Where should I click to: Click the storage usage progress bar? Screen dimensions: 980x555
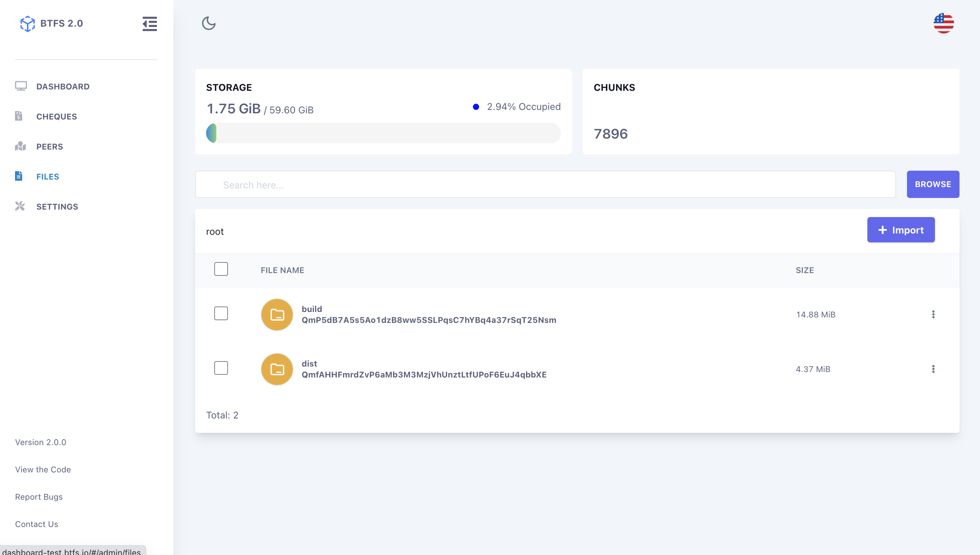click(x=383, y=133)
